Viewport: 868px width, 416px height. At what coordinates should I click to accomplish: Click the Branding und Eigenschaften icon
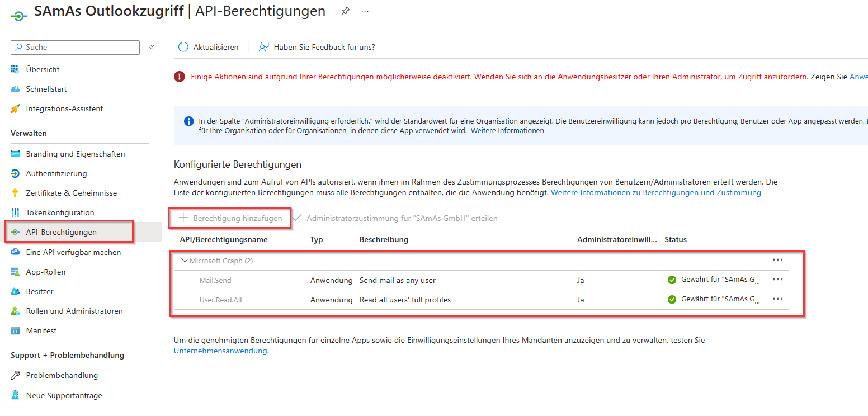pos(15,154)
